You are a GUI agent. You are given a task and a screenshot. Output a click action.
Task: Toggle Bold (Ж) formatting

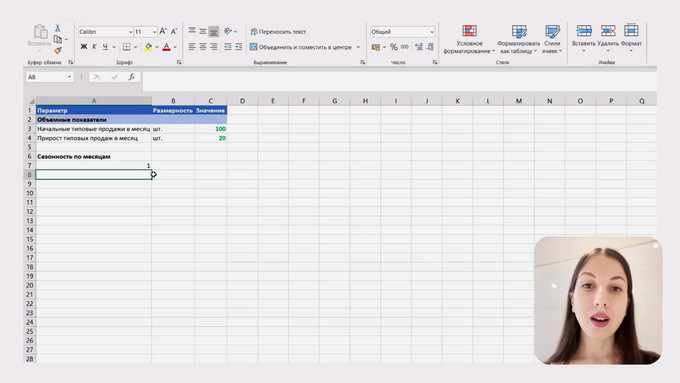pos(84,47)
